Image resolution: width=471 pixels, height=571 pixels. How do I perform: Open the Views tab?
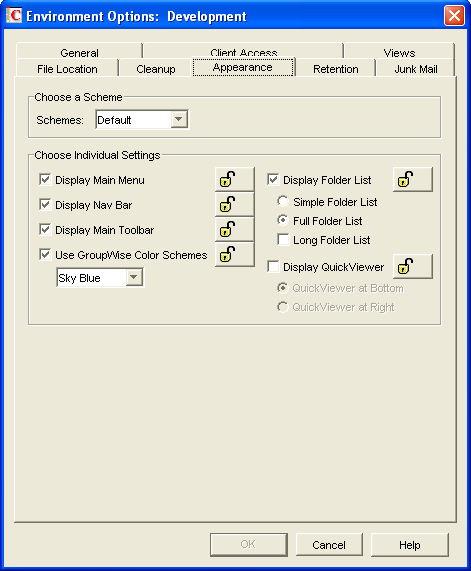[399, 51]
